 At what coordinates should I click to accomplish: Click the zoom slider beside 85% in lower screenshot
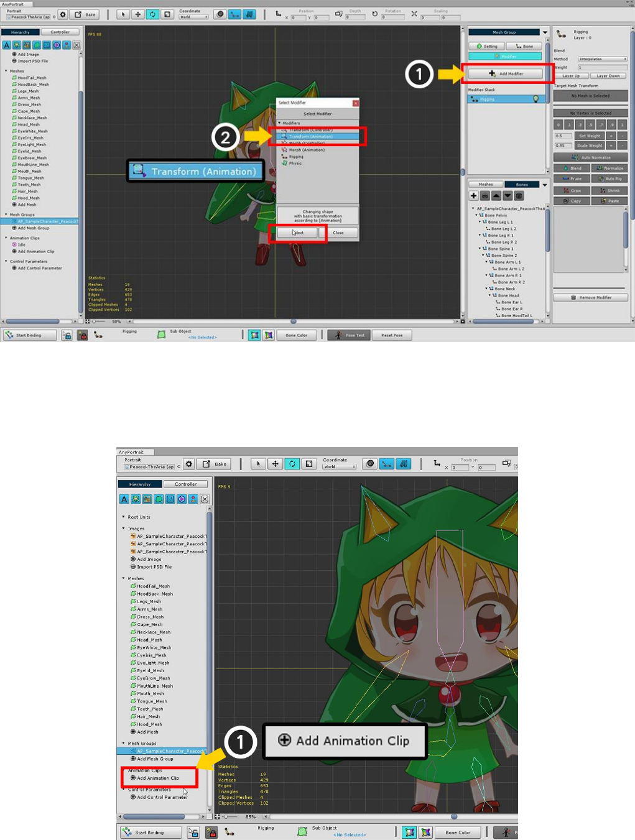click(x=228, y=816)
